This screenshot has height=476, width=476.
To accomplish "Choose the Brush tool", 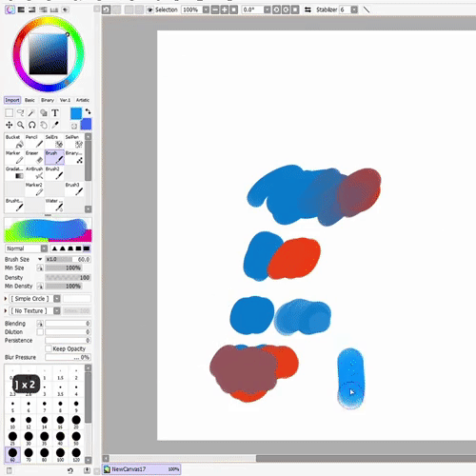I will pos(54,157).
